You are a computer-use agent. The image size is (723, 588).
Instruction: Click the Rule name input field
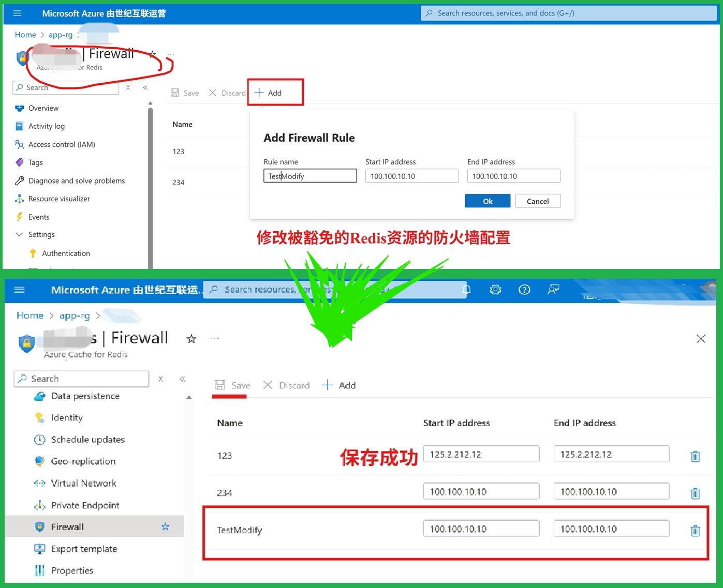[309, 176]
